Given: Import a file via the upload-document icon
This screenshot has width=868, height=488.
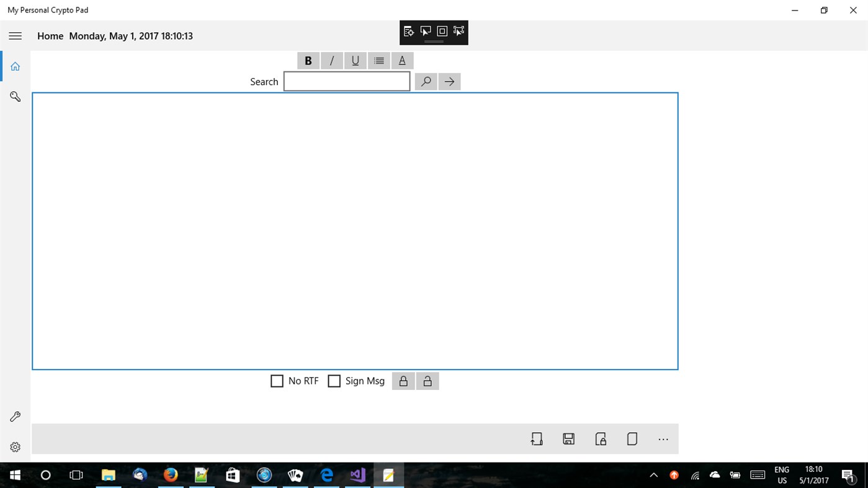Looking at the screenshot, I should tap(537, 438).
